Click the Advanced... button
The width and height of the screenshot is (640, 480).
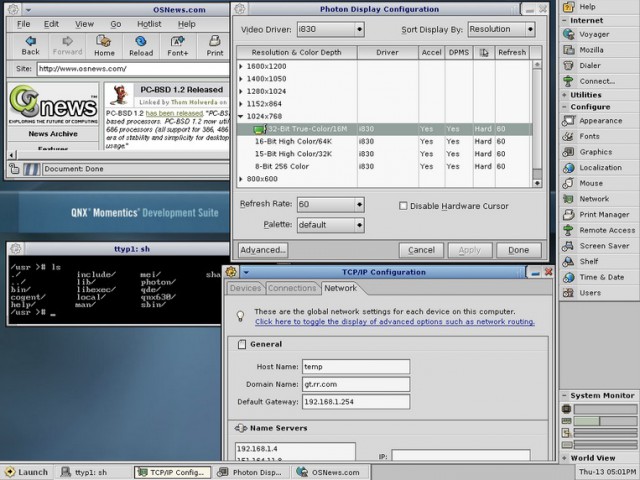tap(263, 250)
